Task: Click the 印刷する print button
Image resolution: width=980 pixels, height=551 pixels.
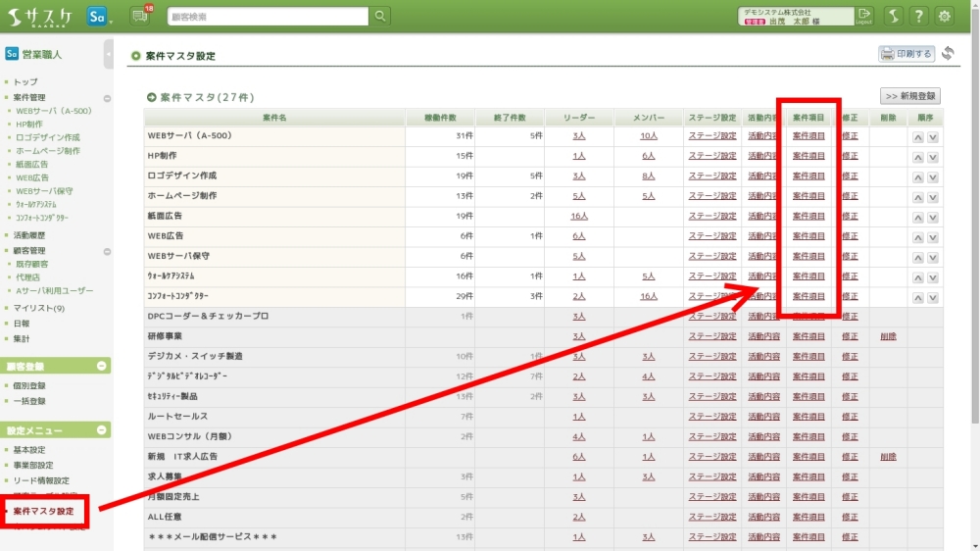Action: pos(906,54)
